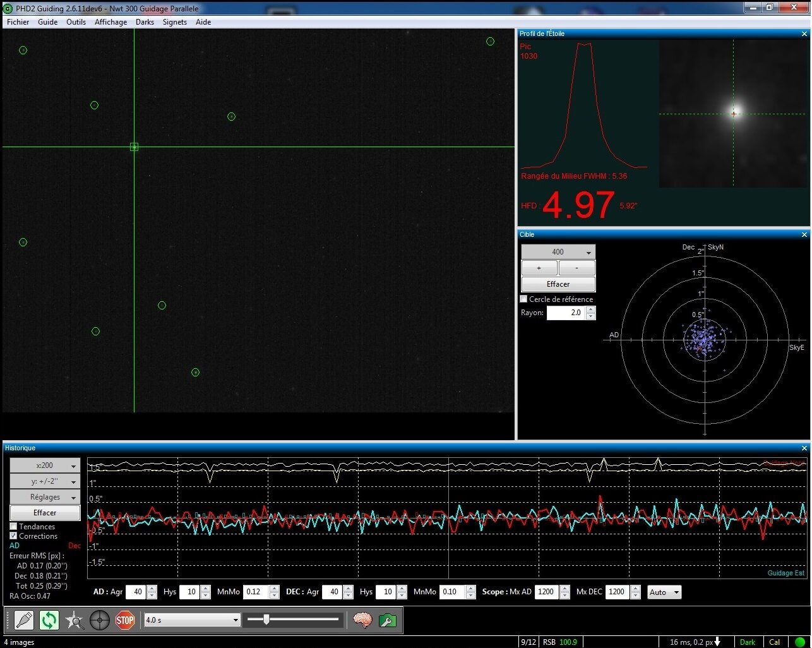Open the 4.0 s exposure dropdown

tap(192, 620)
